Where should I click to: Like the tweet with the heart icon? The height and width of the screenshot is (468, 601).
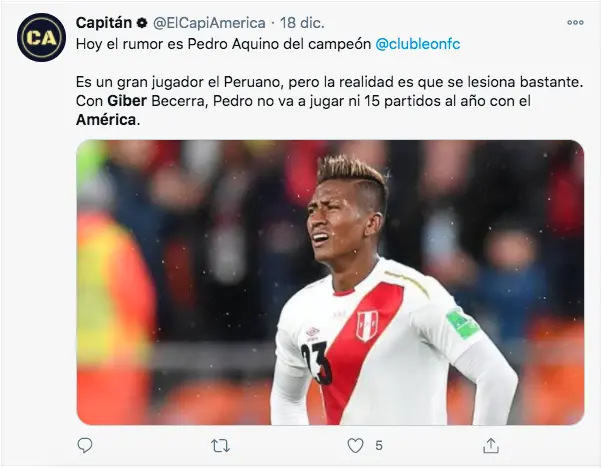[x=355, y=446]
